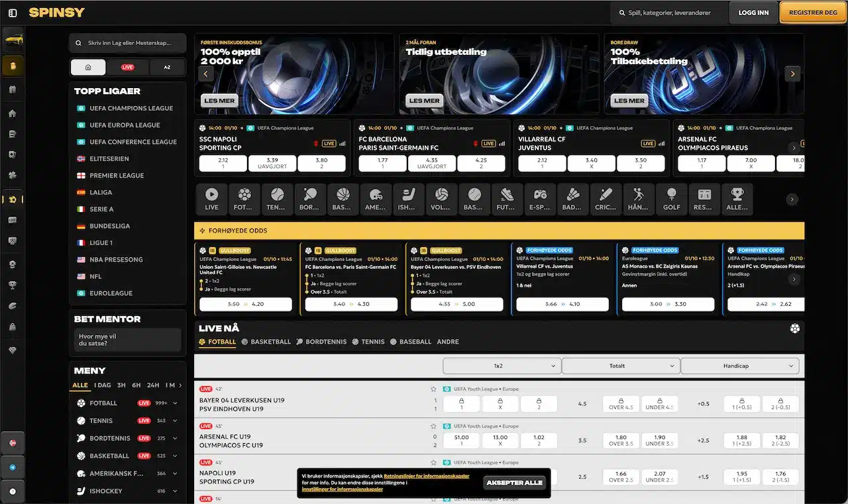Open the Handicap market dropdown
Image resolution: width=848 pixels, height=504 pixels.
point(739,366)
